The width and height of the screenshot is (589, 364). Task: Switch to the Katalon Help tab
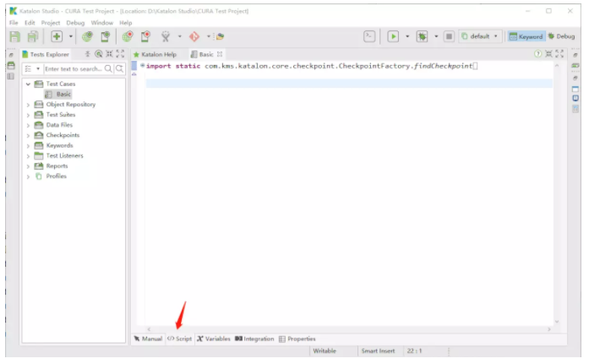pos(155,54)
